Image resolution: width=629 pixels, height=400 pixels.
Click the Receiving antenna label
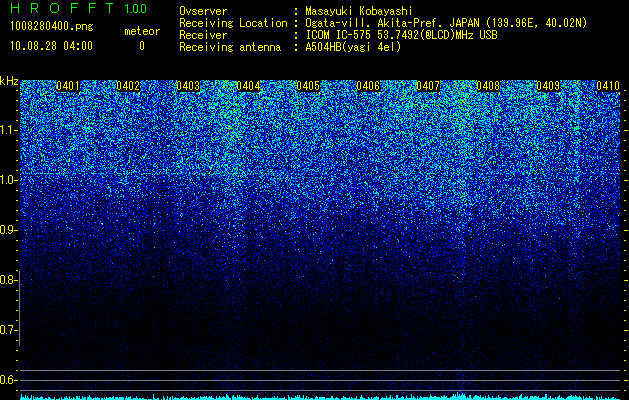(230, 47)
